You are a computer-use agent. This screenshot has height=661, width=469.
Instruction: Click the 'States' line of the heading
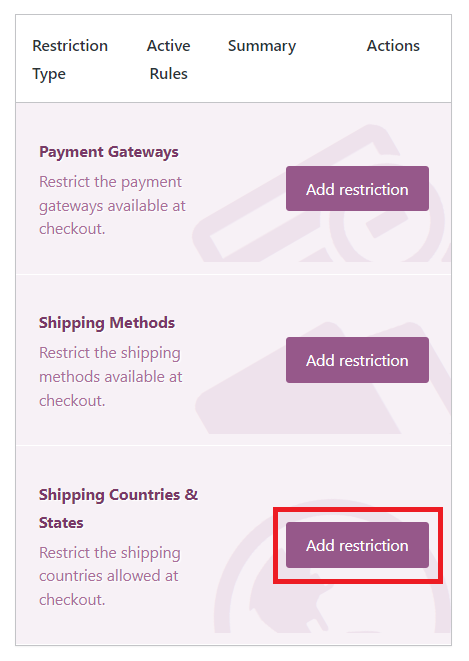(61, 523)
